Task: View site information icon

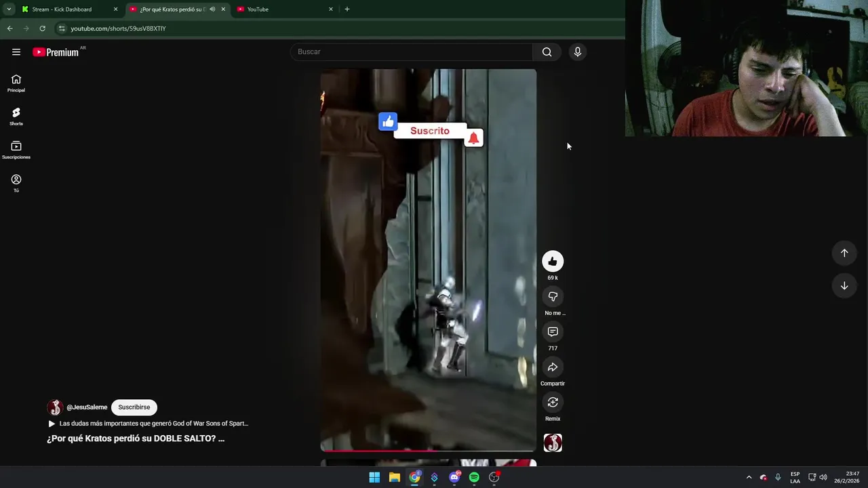Action: (62, 28)
